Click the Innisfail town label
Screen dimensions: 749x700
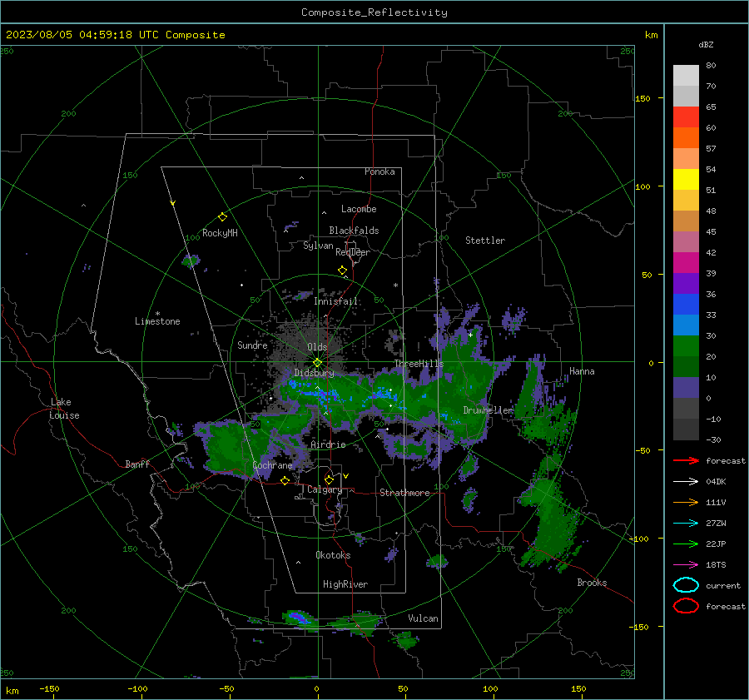click(336, 301)
